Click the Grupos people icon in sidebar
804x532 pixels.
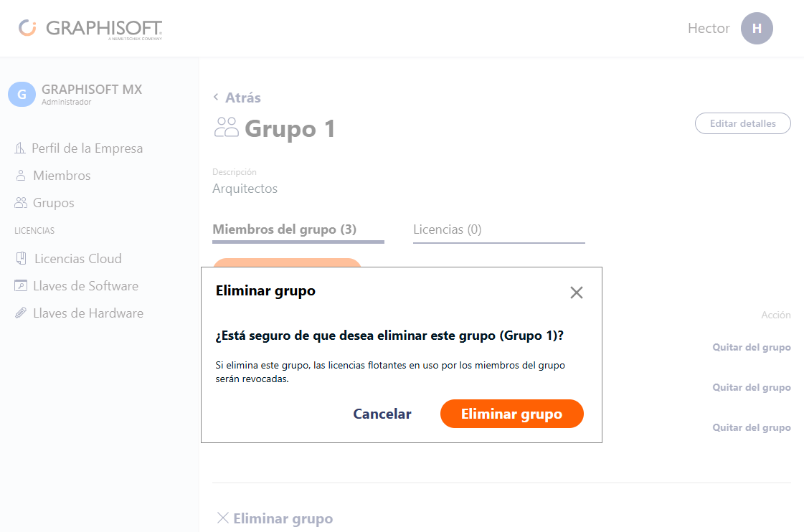[21, 203]
